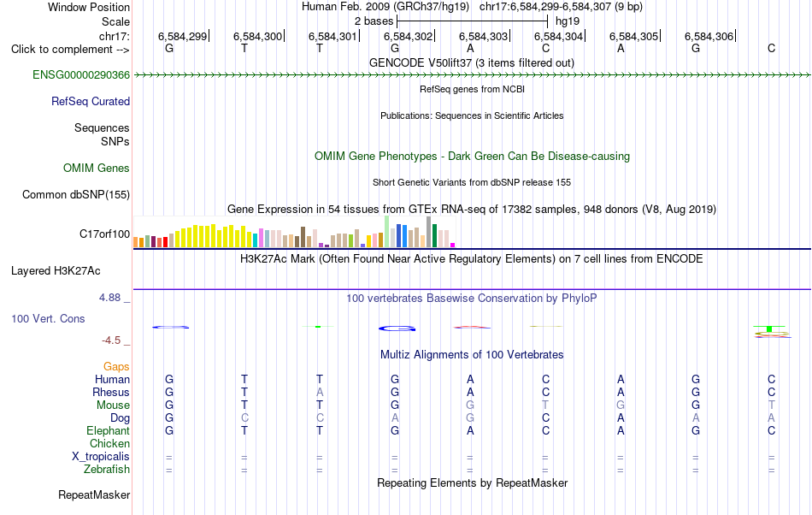Open the ENSG00000290366 gene track label

click(x=81, y=75)
